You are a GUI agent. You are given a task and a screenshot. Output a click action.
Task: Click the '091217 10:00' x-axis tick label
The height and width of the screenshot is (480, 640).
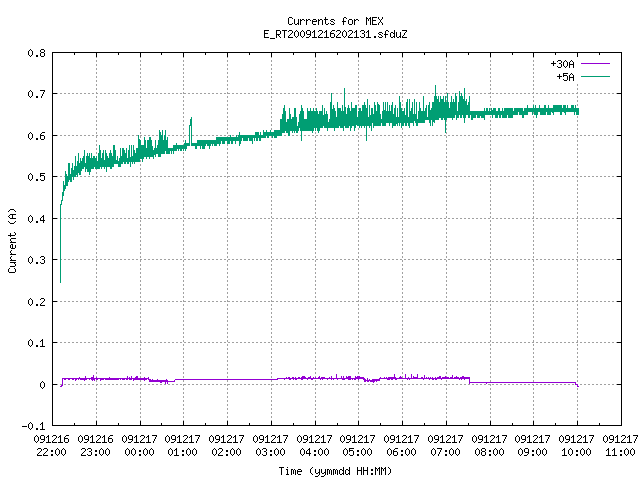point(576,446)
